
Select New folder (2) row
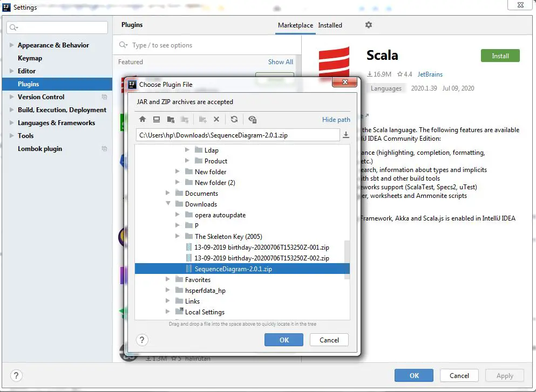click(242, 182)
